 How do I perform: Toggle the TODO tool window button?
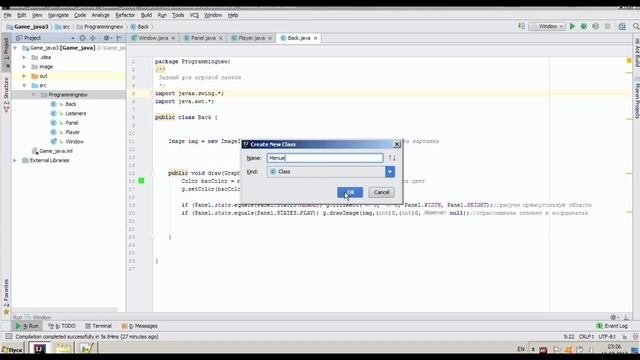pyautogui.click(x=62, y=326)
